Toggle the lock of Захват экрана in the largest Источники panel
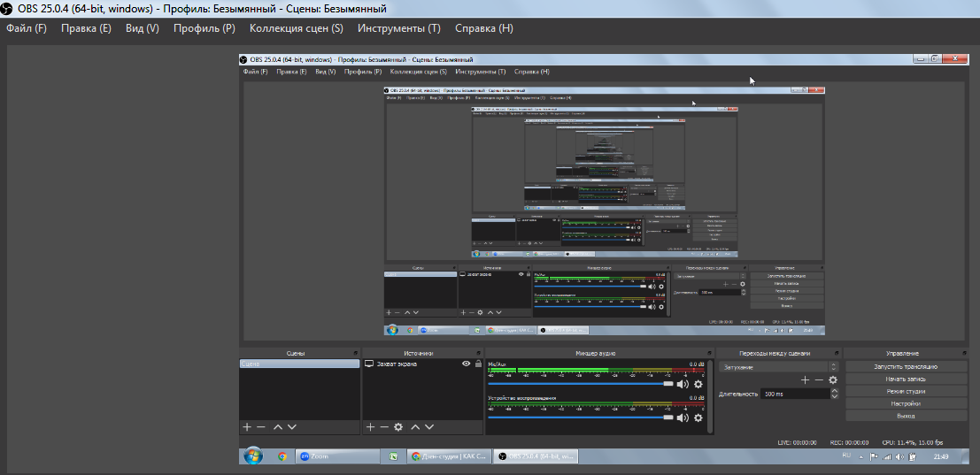The height and width of the screenshot is (475, 980). pyautogui.click(x=479, y=364)
